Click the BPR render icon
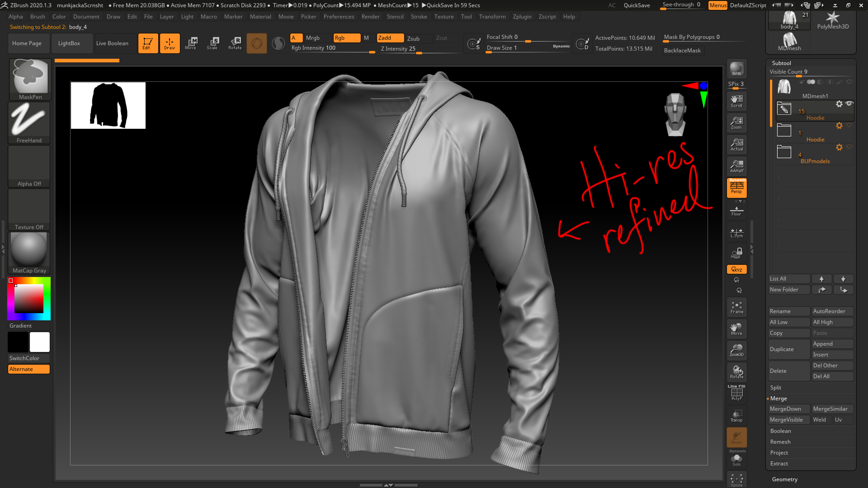 [737, 69]
